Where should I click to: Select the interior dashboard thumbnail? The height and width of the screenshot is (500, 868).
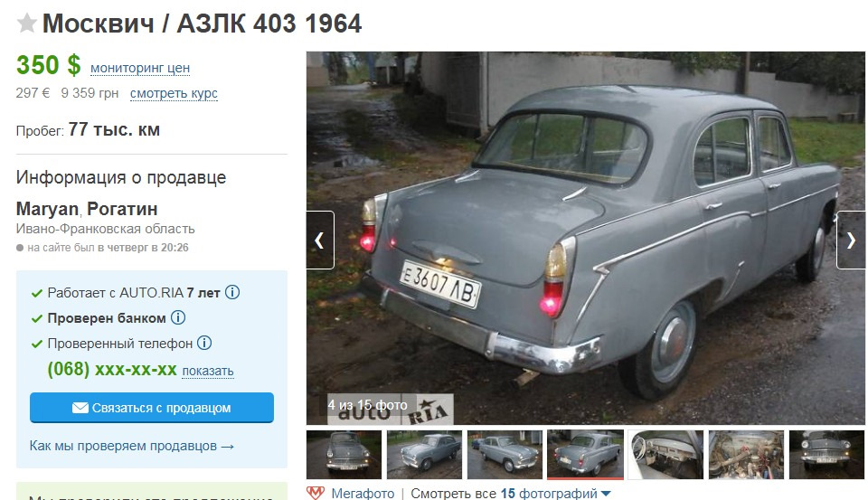tap(666, 455)
